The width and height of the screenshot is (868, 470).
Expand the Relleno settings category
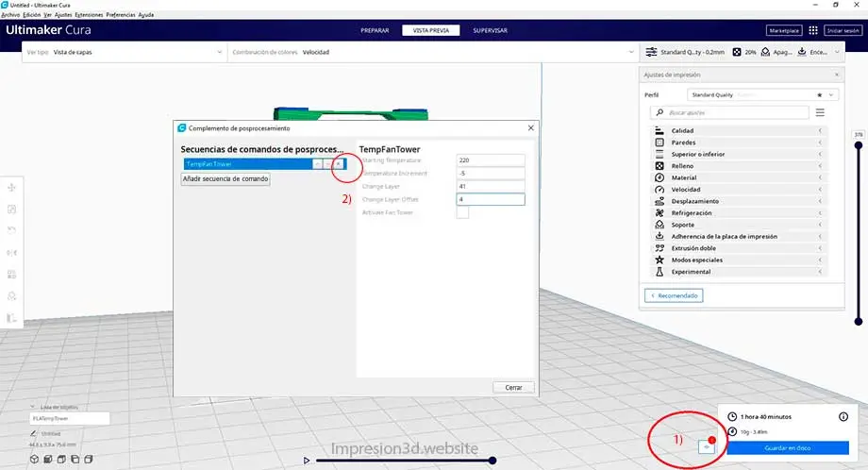740,166
